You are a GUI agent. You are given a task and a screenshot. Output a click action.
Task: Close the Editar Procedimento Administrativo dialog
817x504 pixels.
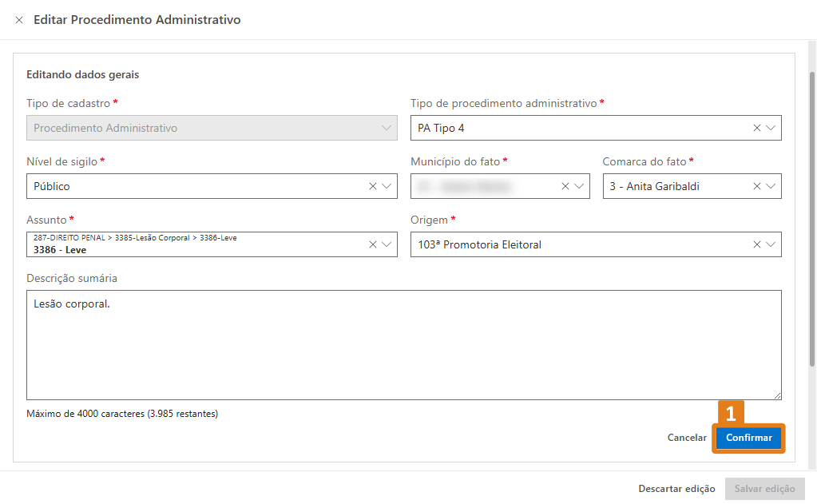19,20
